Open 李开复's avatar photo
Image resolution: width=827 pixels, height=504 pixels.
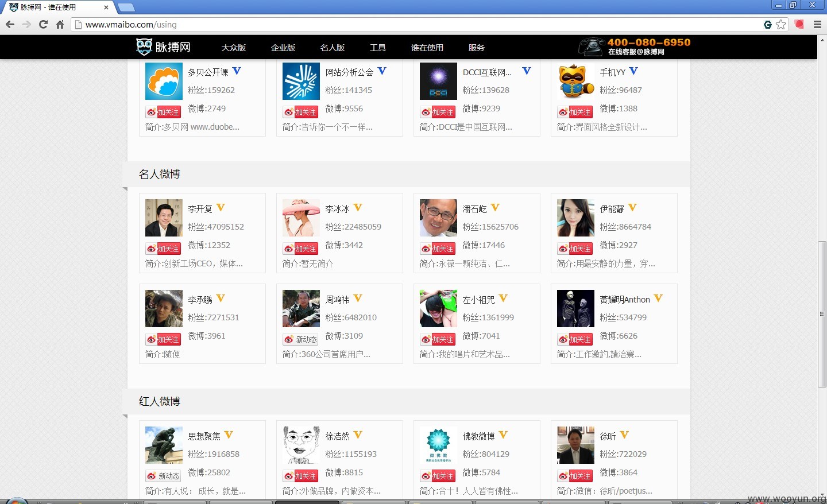tap(164, 218)
